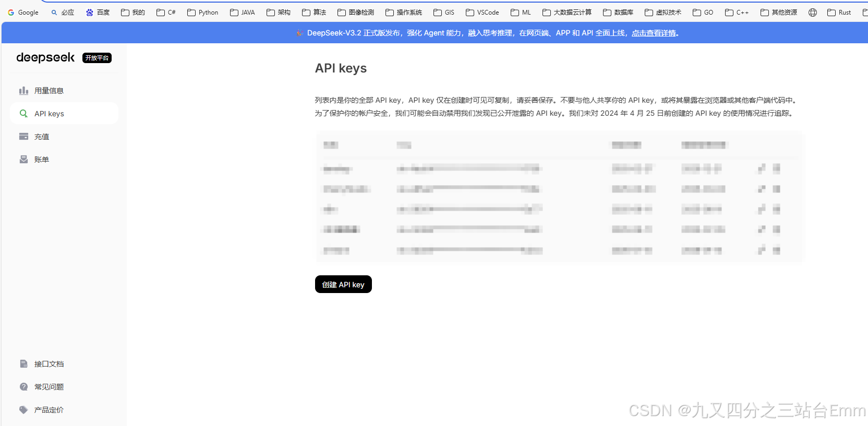Open the 其他资源 bookmark folder
Screen dimensions: 868x426
[x=779, y=13]
